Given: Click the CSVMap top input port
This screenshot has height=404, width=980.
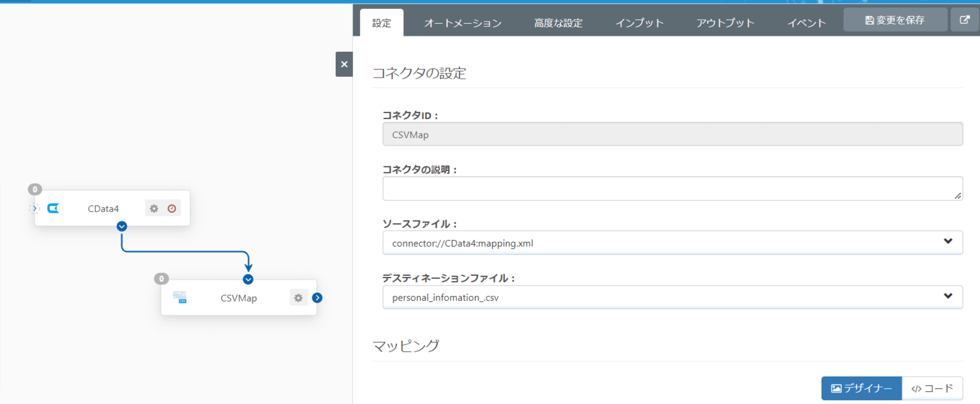Looking at the screenshot, I should [x=248, y=279].
